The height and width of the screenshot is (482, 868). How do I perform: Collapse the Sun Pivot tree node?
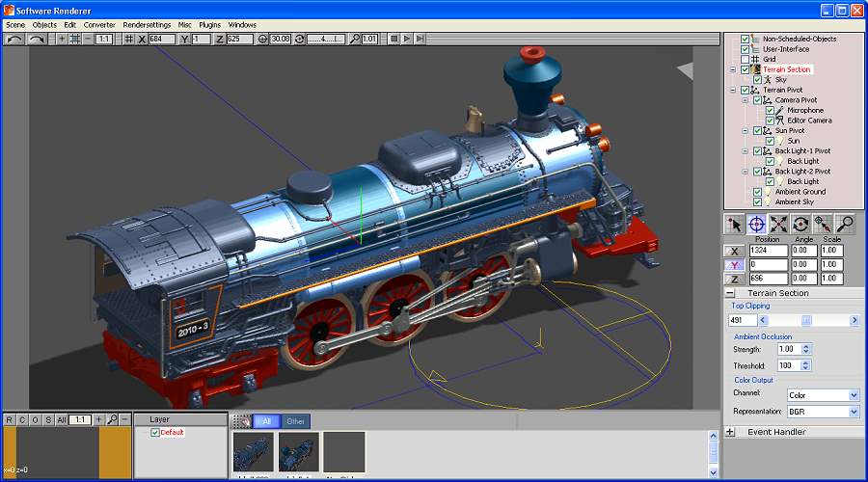click(x=746, y=130)
